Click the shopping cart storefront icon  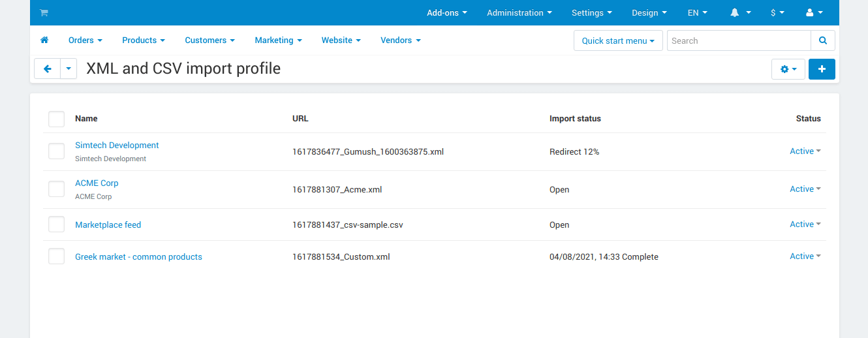[x=44, y=13]
